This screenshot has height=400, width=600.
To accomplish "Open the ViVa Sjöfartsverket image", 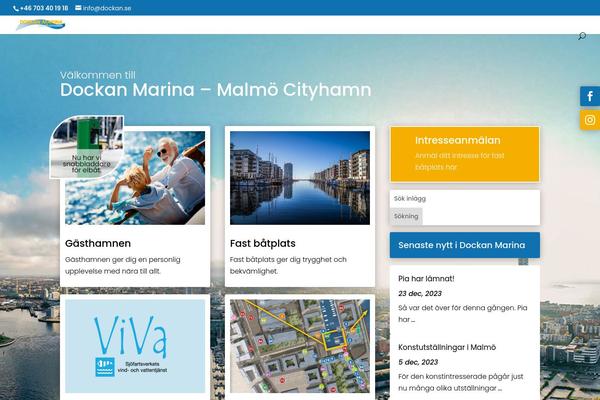I will (135, 346).
